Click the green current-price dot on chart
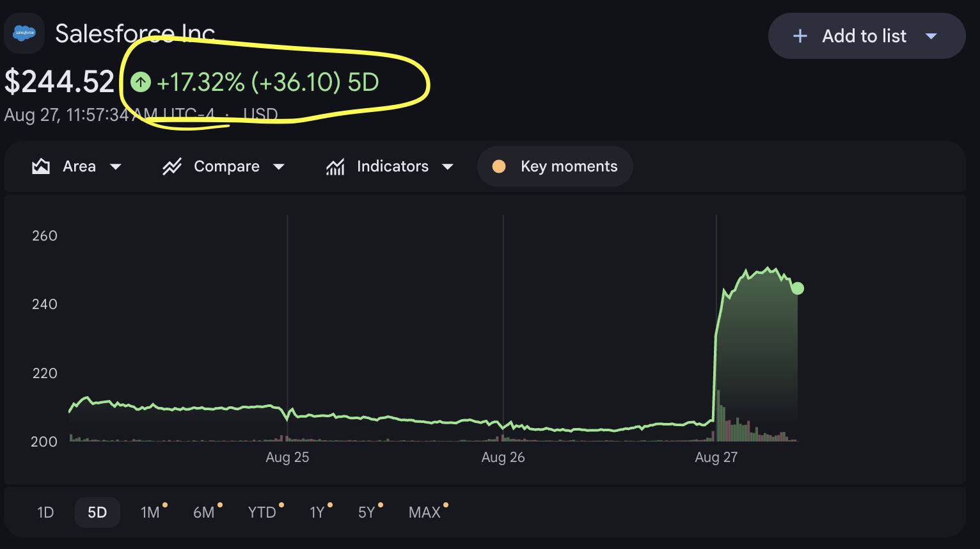 (x=797, y=289)
